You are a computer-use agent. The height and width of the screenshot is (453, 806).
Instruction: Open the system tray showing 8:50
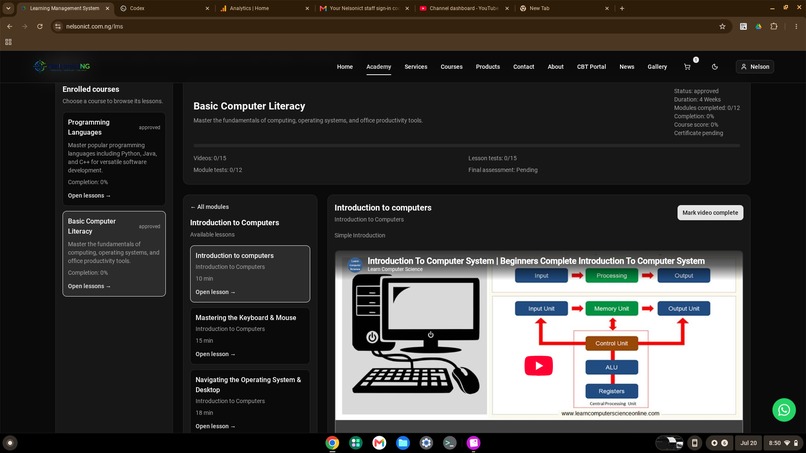point(783,443)
